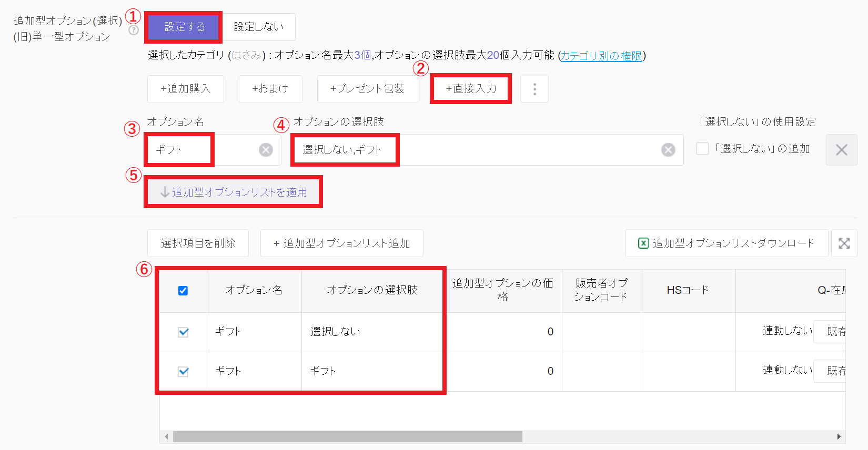Uncheck the 選択しない row checkbox
Viewport: 868px width, 450px height.
(x=183, y=332)
